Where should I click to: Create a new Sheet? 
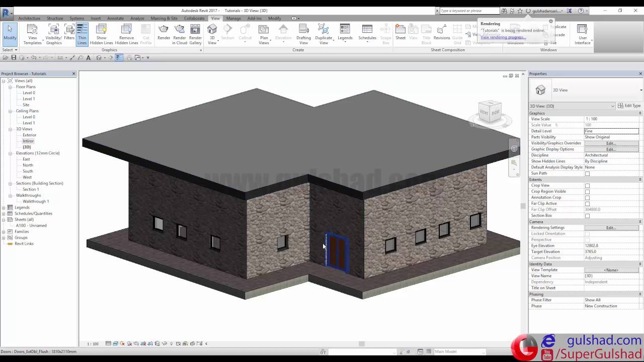click(400, 33)
